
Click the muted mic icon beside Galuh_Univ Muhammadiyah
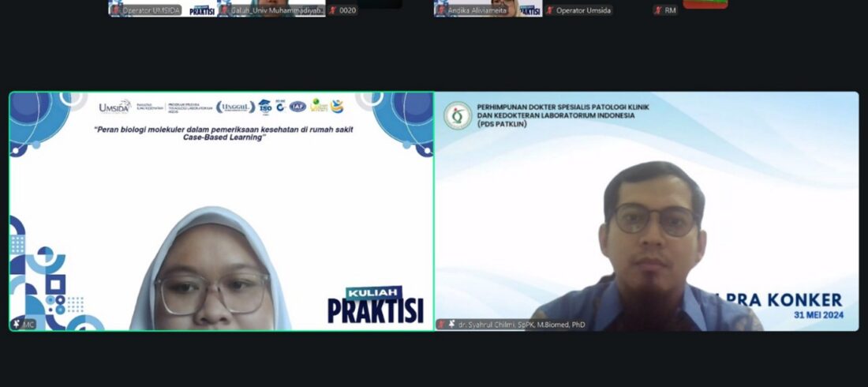[224, 10]
